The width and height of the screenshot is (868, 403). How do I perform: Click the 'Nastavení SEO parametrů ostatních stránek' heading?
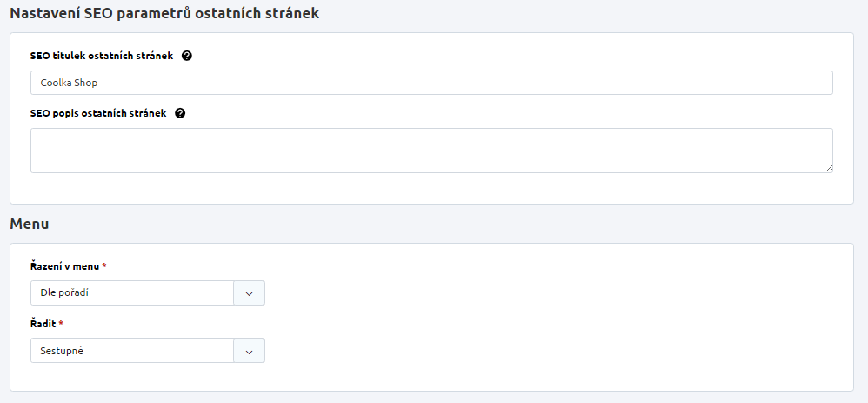coord(164,15)
